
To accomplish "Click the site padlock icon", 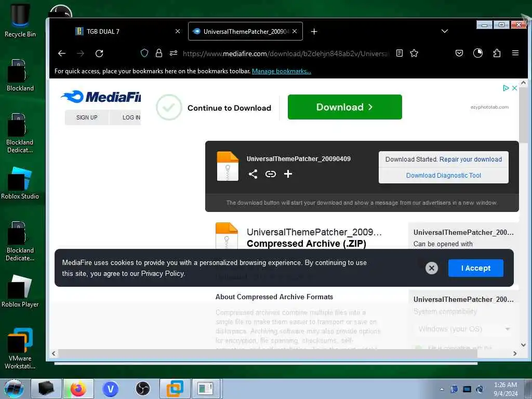I will (x=159, y=54).
